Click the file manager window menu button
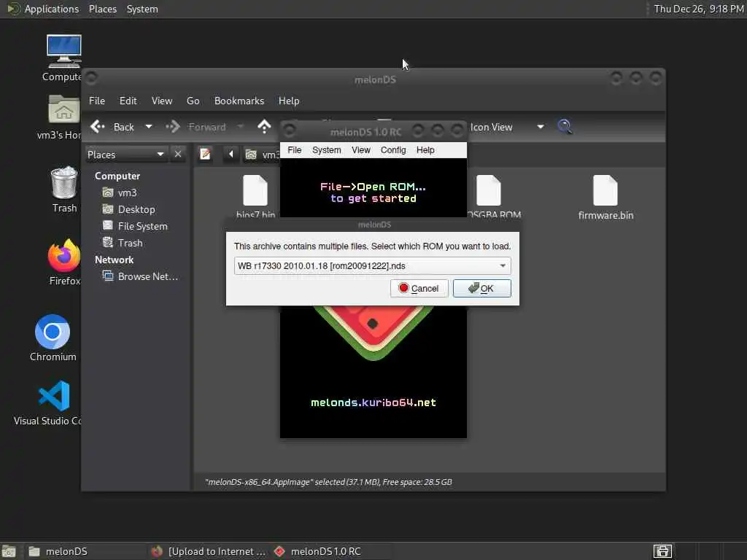The height and width of the screenshot is (560, 747). tap(91, 77)
